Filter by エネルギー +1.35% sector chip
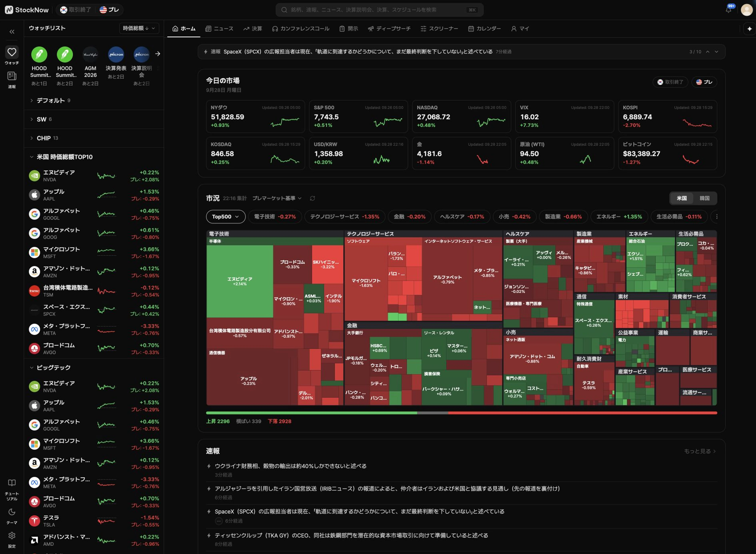This screenshot has height=554, width=756. click(619, 217)
